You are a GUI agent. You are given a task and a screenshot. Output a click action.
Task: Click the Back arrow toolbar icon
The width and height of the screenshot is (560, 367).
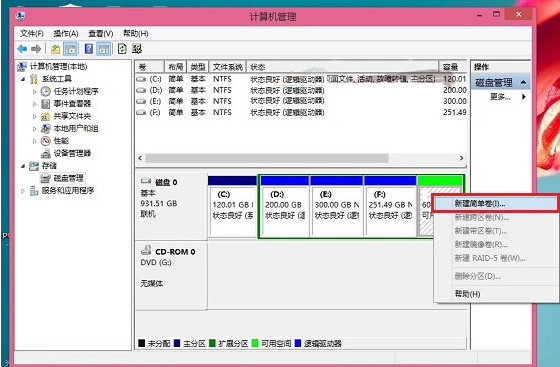[x=22, y=49]
